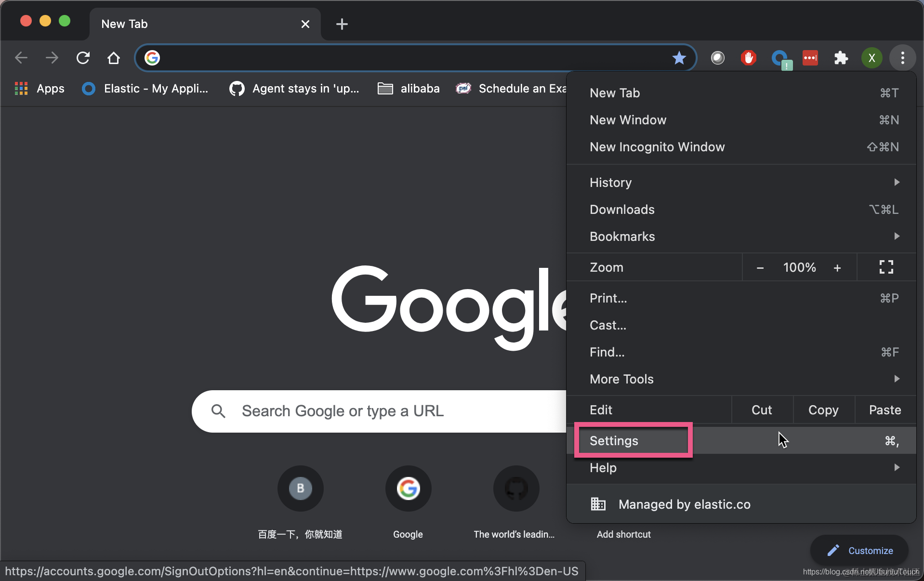Open the 百度一下，你就知道 shortcut
The image size is (924, 581).
point(300,503)
